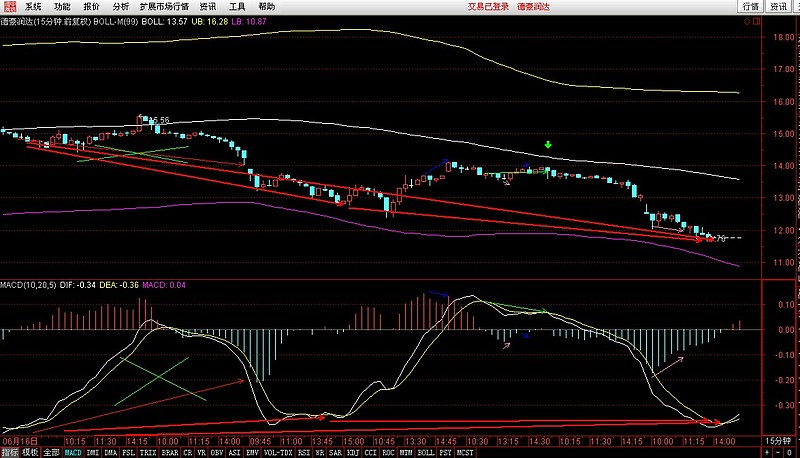Select the DMA indicator tab

click(x=111, y=452)
